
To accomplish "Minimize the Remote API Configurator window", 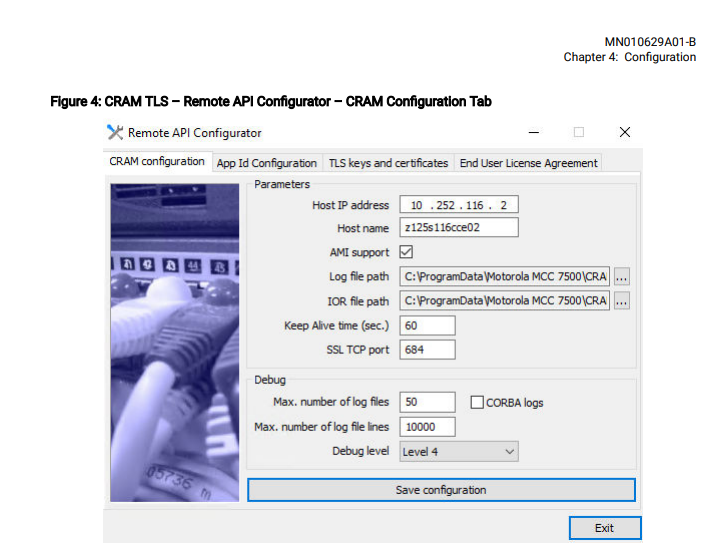I will [x=534, y=133].
